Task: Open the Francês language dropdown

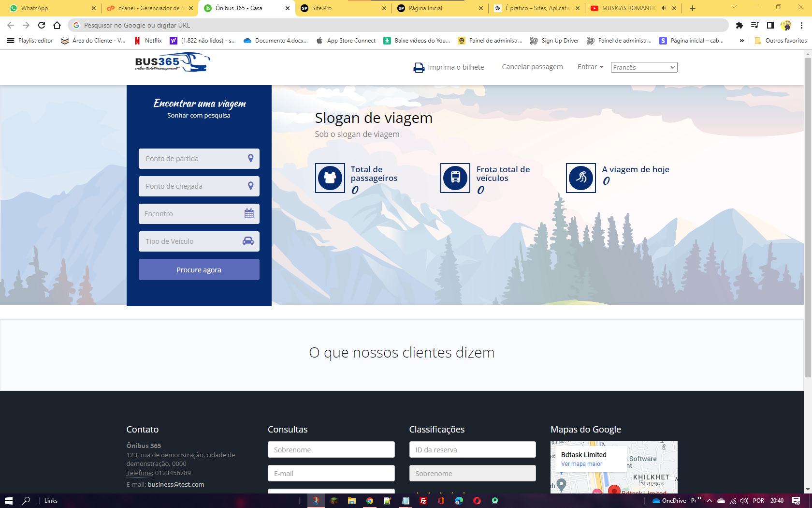Action: 644,67
